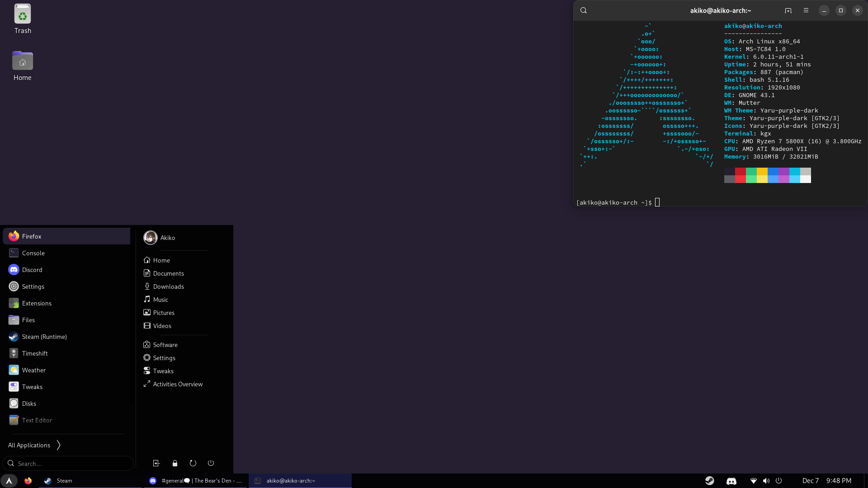The height and width of the screenshot is (488, 868).
Task: Launch Tweaks from the pinned apps list
Action: coord(66,387)
